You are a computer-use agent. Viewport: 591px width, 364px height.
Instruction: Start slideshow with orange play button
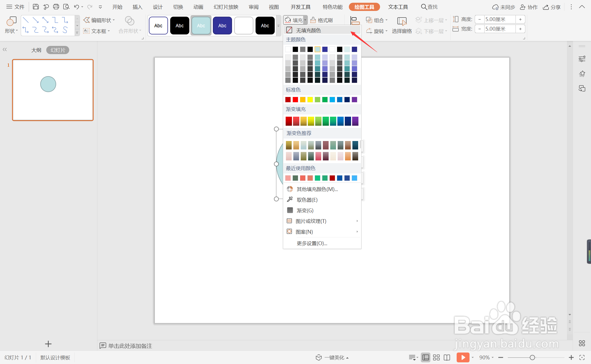463,357
